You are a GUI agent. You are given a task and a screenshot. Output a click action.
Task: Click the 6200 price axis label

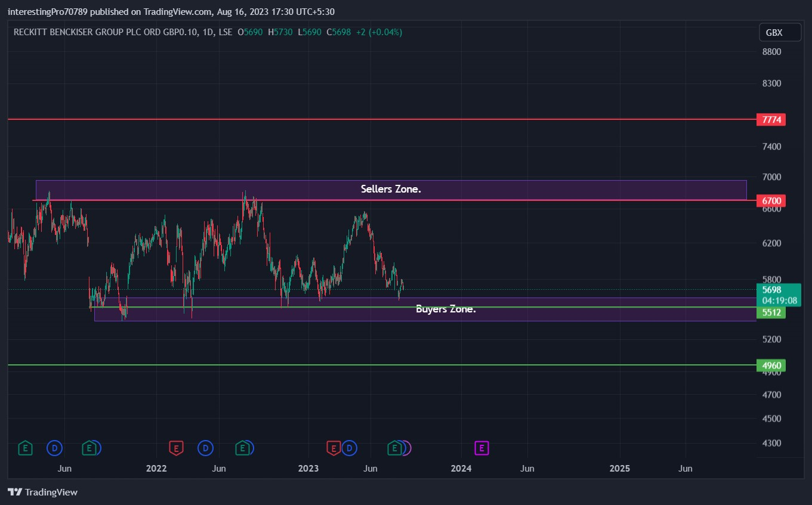pos(771,243)
